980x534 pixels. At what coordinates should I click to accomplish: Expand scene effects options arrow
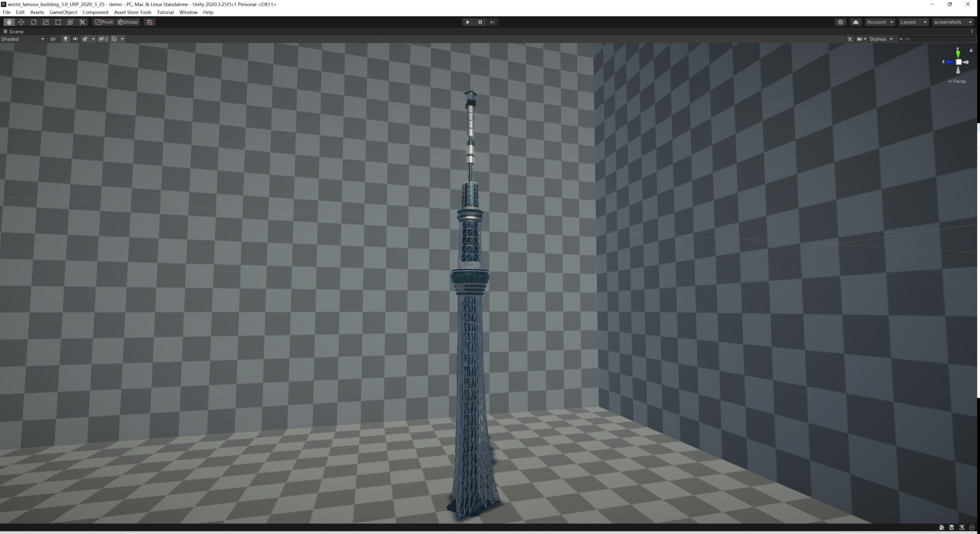tap(93, 39)
